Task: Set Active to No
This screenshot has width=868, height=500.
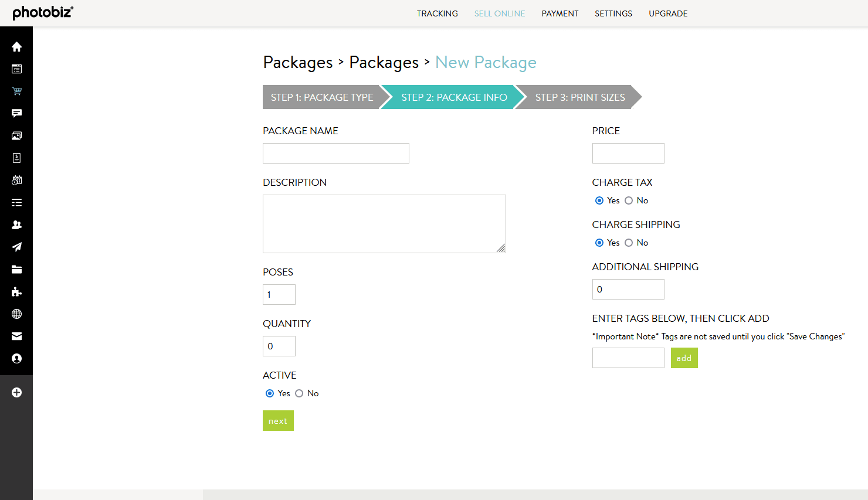Action: 299,393
